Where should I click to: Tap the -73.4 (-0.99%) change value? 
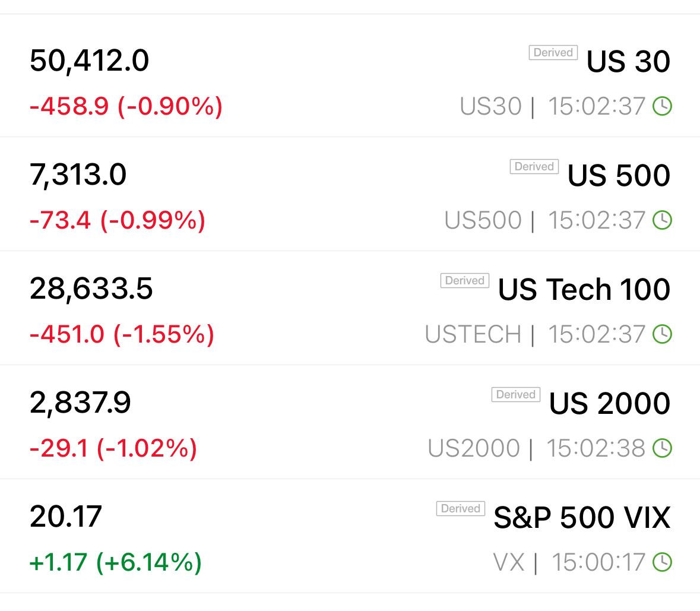(118, 220)
